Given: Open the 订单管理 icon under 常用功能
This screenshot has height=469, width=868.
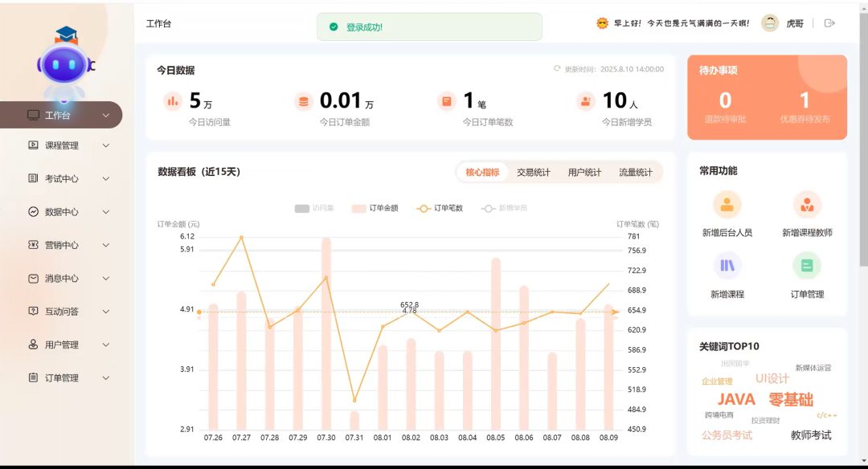Looking at the screenshot, I should point(807,266).
